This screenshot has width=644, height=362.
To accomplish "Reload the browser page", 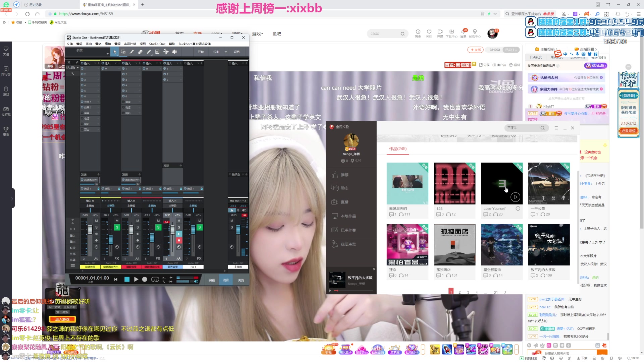I will pos(28,14).
